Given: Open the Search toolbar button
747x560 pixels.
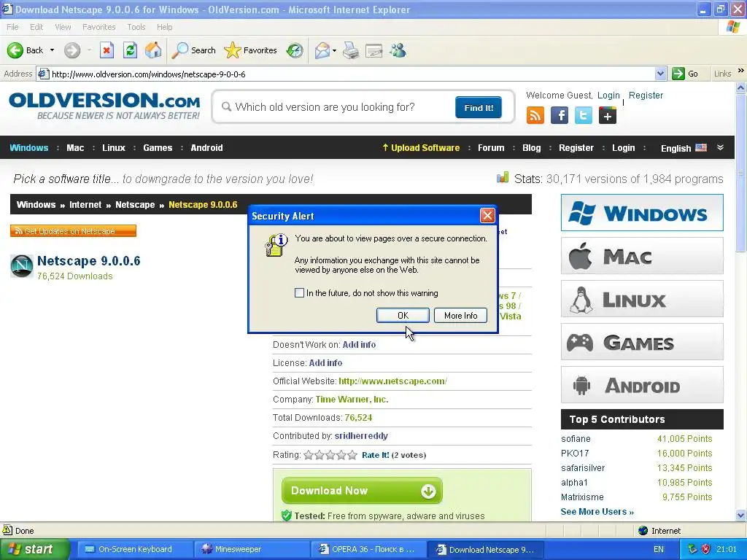Looking at the screenshot, I should (x=193, y=50).
